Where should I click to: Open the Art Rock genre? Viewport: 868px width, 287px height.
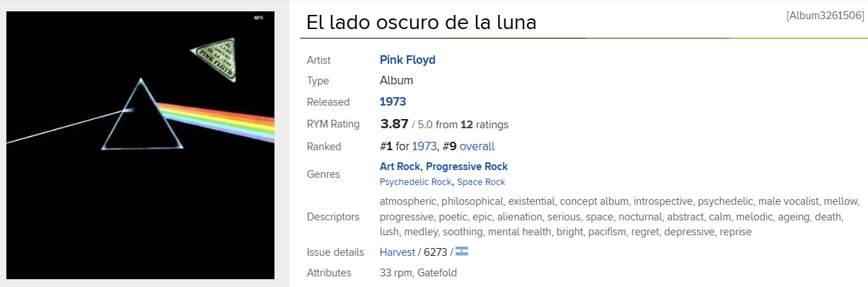(400, 167)
